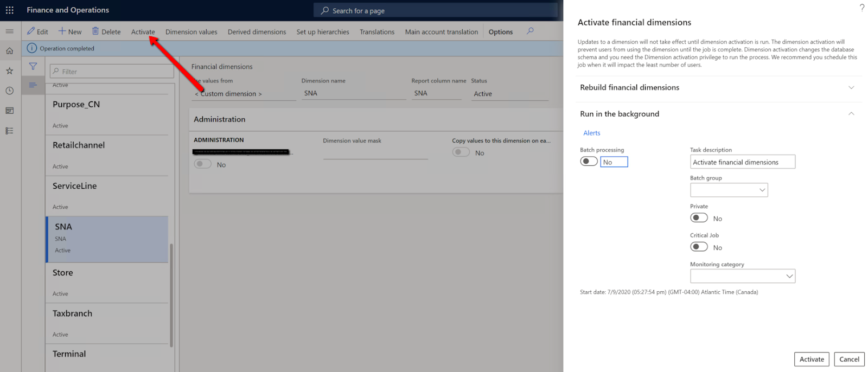Click the Batch processing No text box
Image resolution: width=868 pixels, height=372 pixels.
(x=614, y=162)
